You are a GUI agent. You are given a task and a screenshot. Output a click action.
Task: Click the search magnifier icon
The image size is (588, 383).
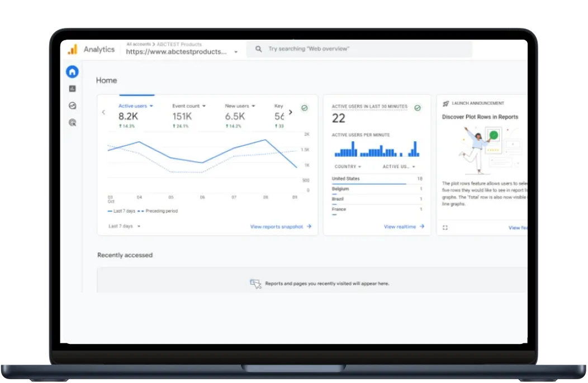(258, 49)
